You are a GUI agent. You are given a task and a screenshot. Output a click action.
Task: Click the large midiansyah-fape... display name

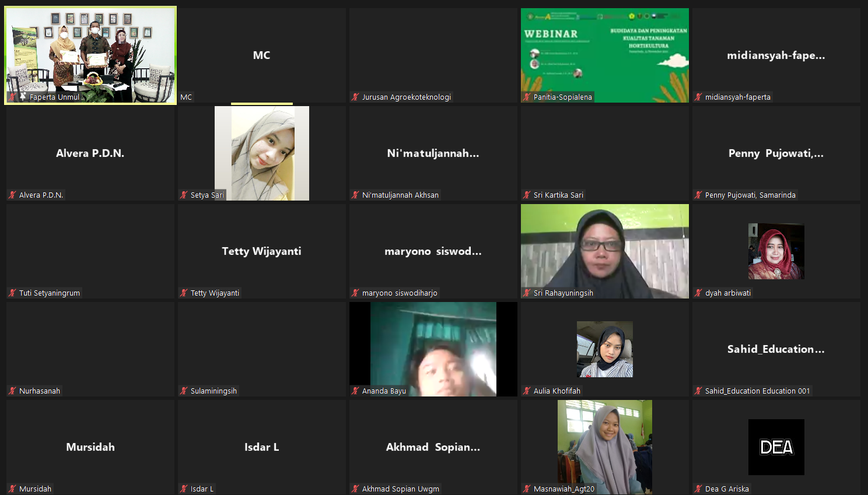point(776,55)
